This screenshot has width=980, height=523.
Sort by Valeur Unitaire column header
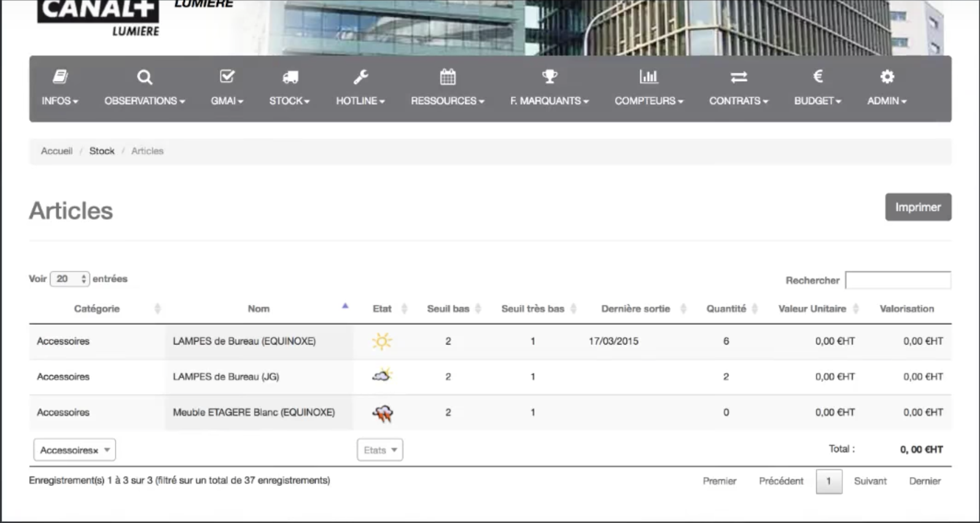coord(812,309)
